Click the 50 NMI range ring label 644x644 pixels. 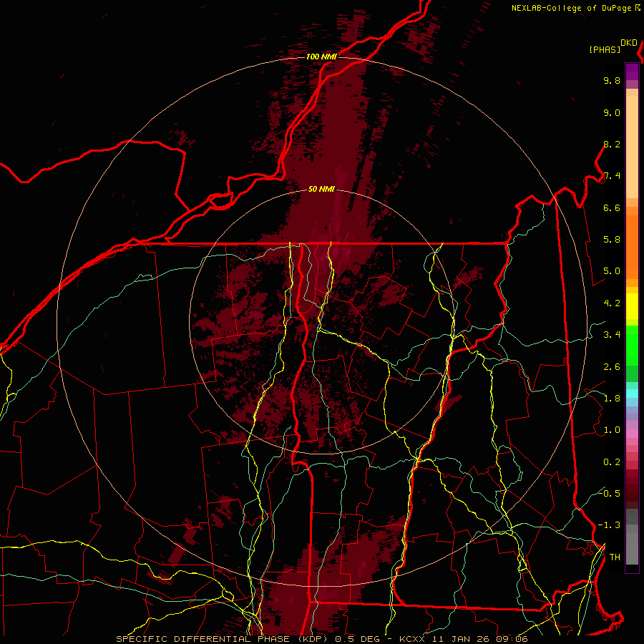point(321,190)
